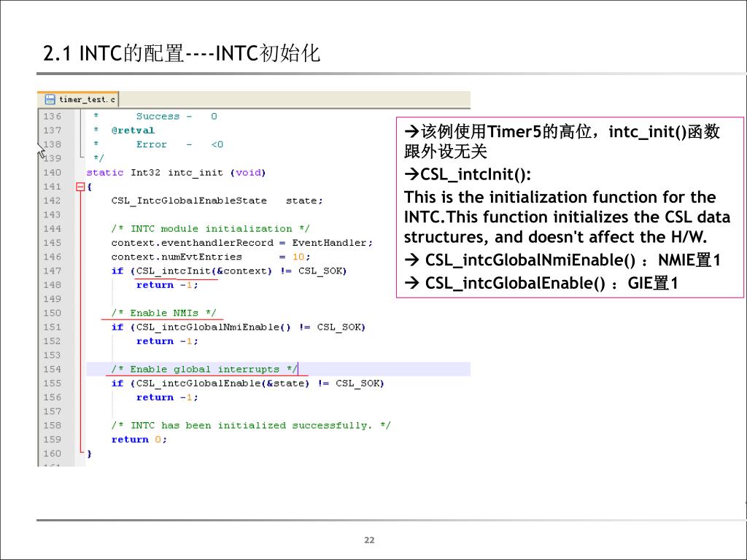
Task: Click 'return -1;' on line 156
Action: 167,397
